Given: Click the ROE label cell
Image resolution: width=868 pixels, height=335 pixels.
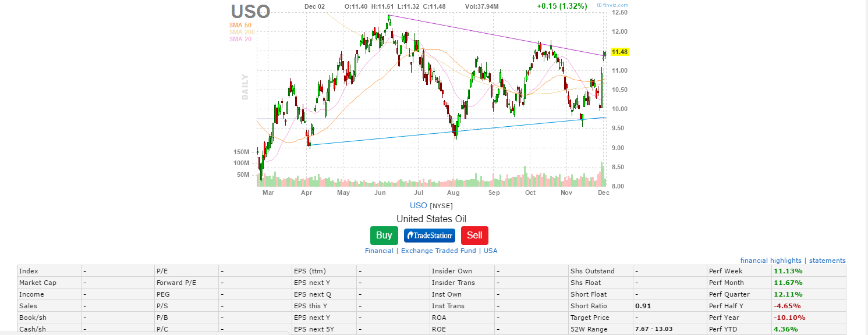Looking at the screenshot, I should pos(462,329).
